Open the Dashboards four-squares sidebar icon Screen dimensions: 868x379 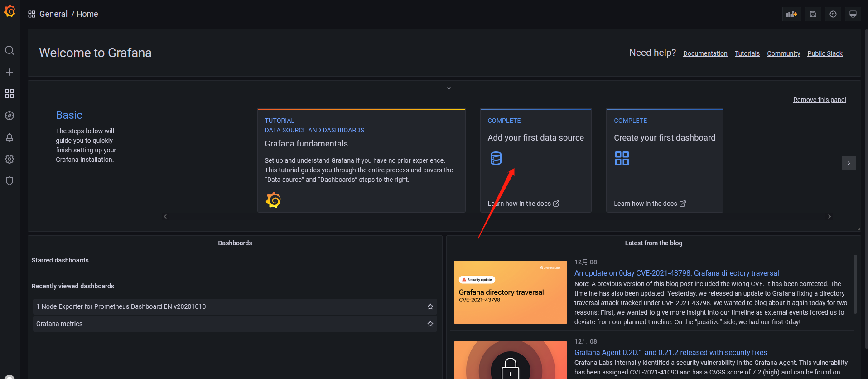click(10, 94)
